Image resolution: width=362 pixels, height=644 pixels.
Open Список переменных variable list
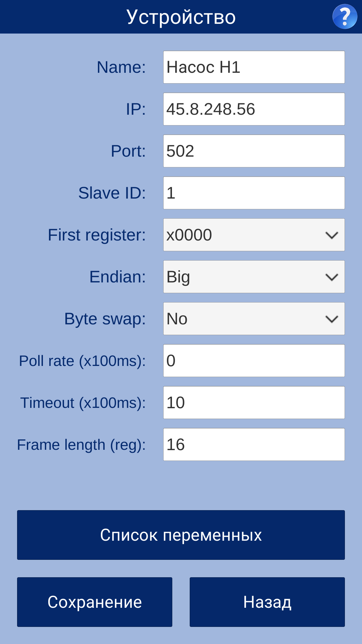pyautogui.click(x=181, y=535)
